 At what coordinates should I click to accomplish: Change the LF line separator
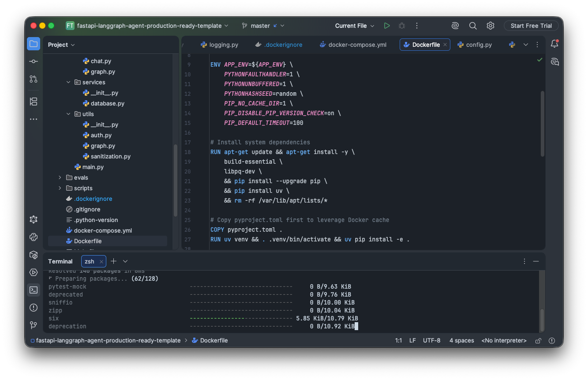click(412, 341)
